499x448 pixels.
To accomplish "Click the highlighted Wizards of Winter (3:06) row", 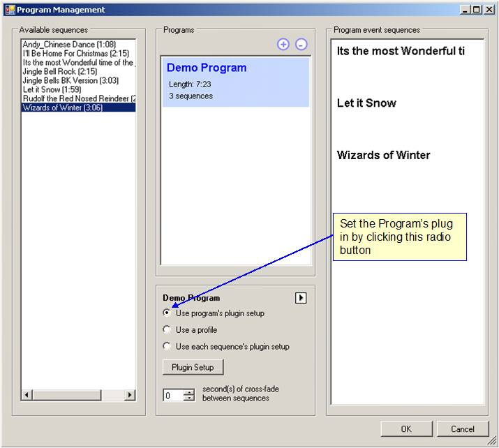I will (x=78, y=107).
